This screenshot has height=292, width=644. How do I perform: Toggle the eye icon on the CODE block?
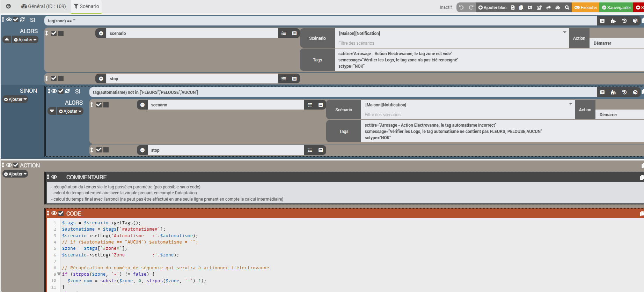pos(54,213)
